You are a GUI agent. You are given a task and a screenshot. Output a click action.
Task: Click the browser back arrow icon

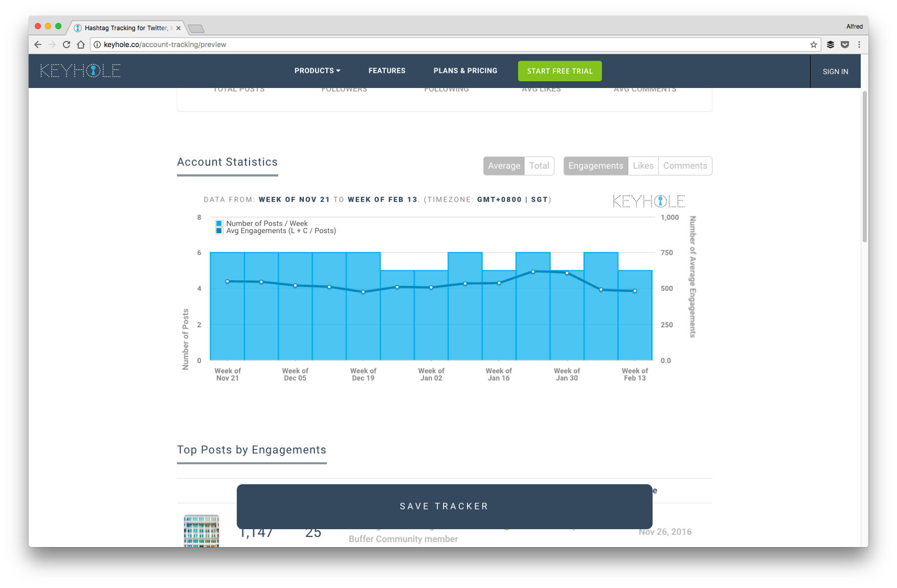coord(38,44)
